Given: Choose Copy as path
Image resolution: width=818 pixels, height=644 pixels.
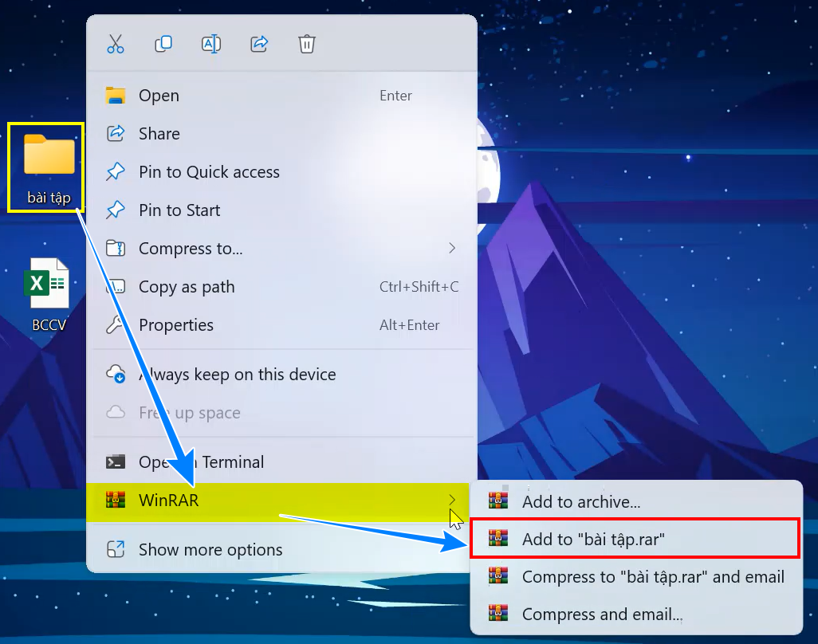Looking at the screenshot, I should coord(187,287).
